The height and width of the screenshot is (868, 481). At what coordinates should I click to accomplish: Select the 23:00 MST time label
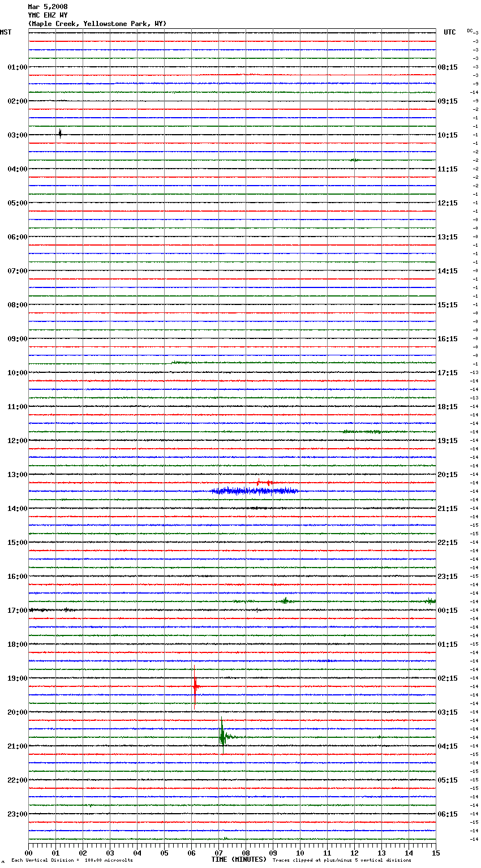click(x=18, y=814)
